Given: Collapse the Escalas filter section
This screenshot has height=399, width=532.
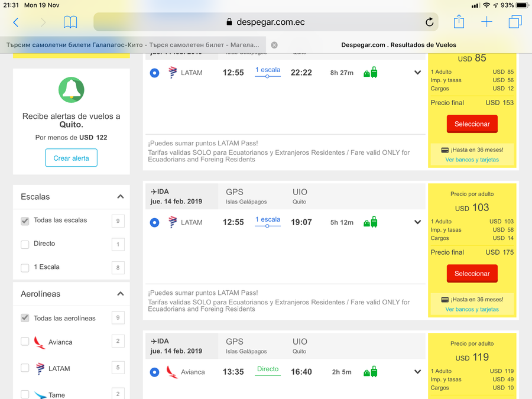Looking at the screenshot, I should click(120, 196).
